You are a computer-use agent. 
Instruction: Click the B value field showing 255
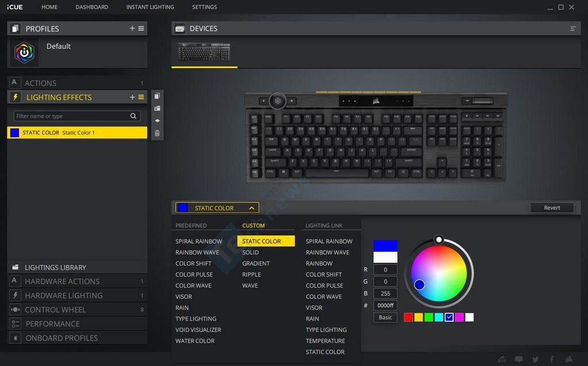[385, 294]
